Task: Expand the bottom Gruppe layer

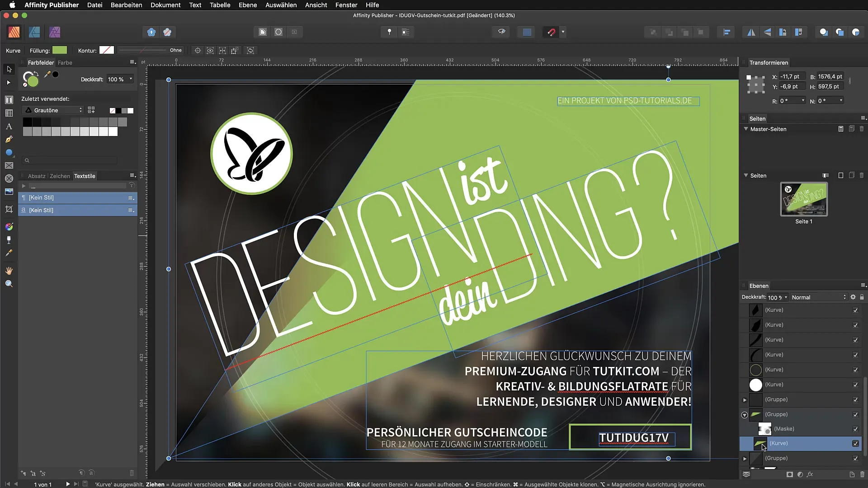Action: pos(745,459)
